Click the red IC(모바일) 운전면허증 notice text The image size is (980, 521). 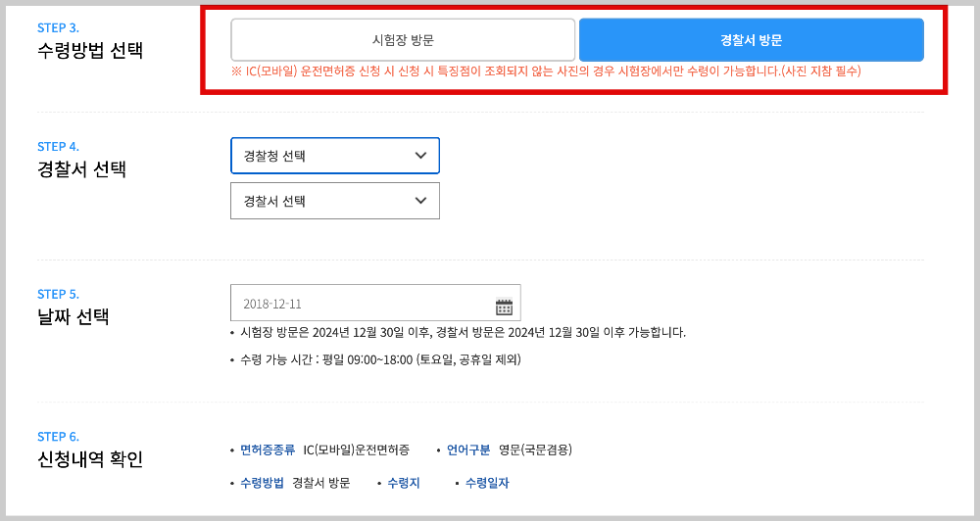click(x=546, y=71)
